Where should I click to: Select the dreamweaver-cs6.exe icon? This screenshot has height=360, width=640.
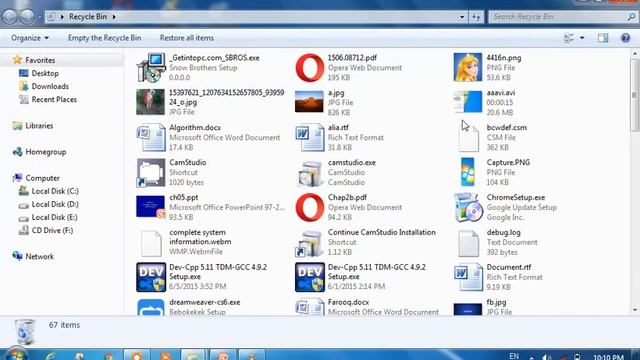[151, 307]
